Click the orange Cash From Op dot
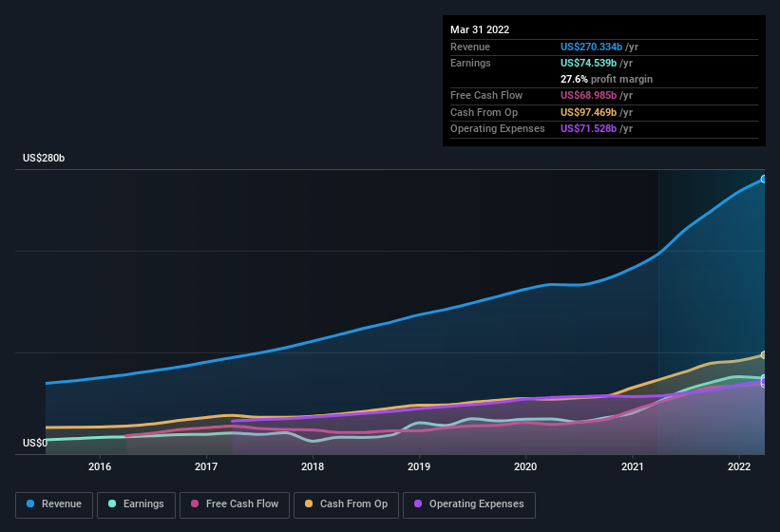This screenshot has height=532, width=780. (309, 503)
